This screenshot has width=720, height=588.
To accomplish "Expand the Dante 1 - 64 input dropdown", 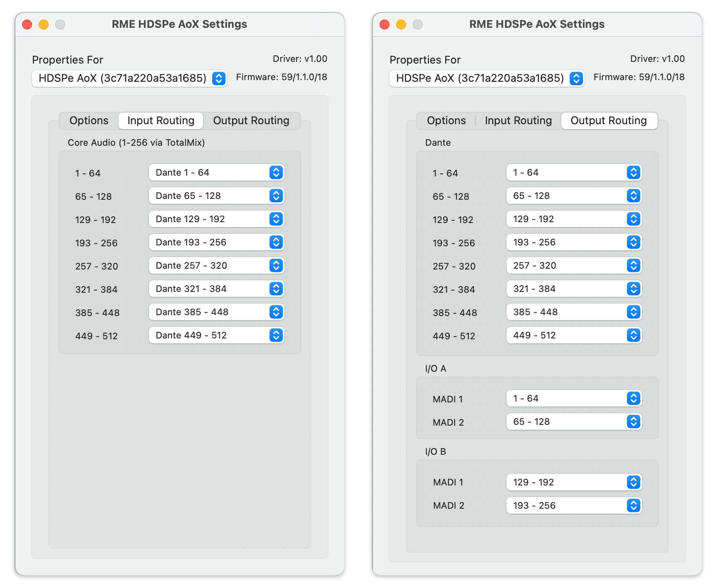I will [216, 173].
